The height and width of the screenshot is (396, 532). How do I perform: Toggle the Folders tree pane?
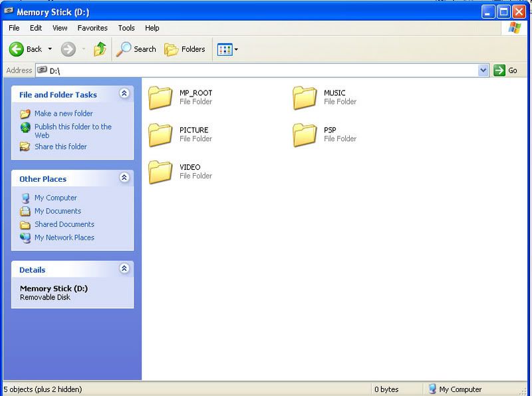185,49
